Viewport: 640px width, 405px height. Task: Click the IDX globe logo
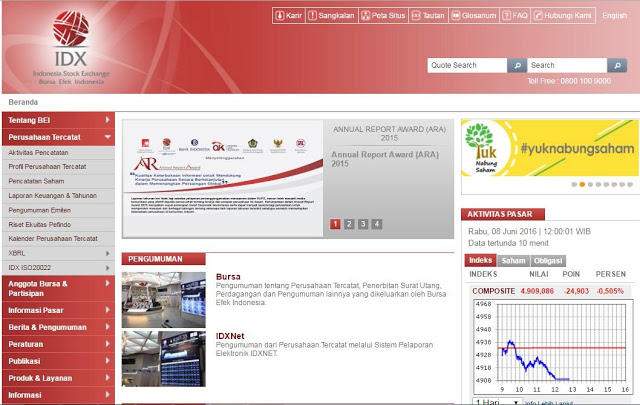pos(71,28)
